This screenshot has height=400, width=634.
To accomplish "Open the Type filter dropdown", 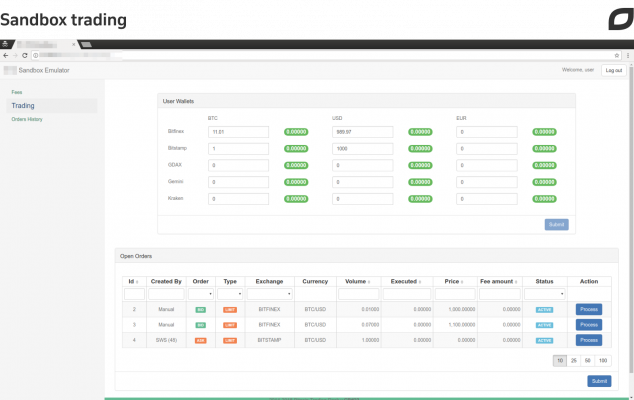I will tap(230, 294).
